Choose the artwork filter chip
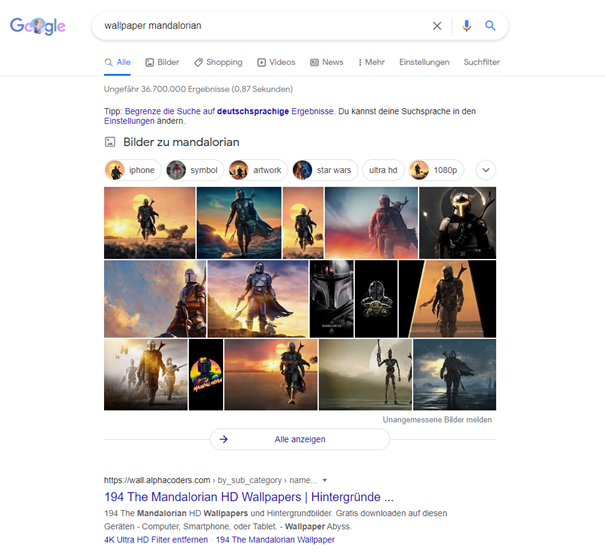This screenshot has height=554, width=605. click(x=258, y=170)
